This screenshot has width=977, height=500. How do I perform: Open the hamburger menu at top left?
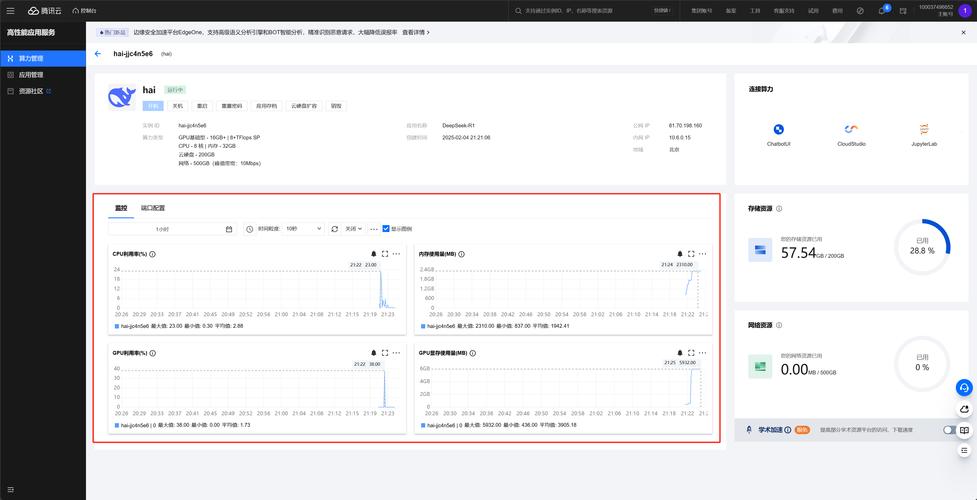11,11
